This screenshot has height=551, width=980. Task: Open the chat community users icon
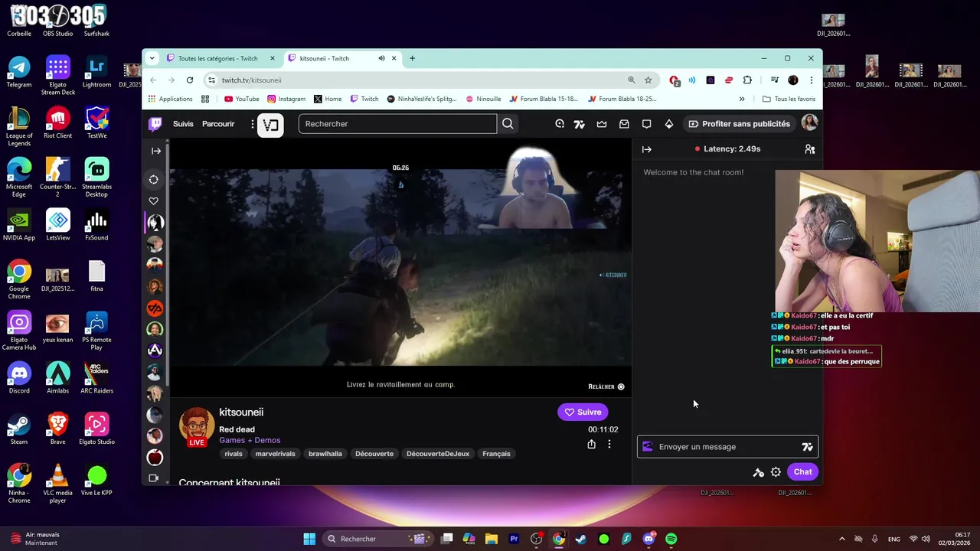pos(810,149)
